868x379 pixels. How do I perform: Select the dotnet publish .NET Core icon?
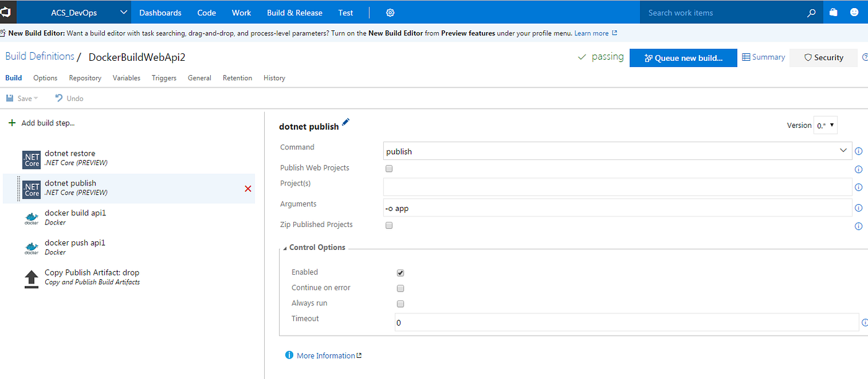tap(32, 189)
